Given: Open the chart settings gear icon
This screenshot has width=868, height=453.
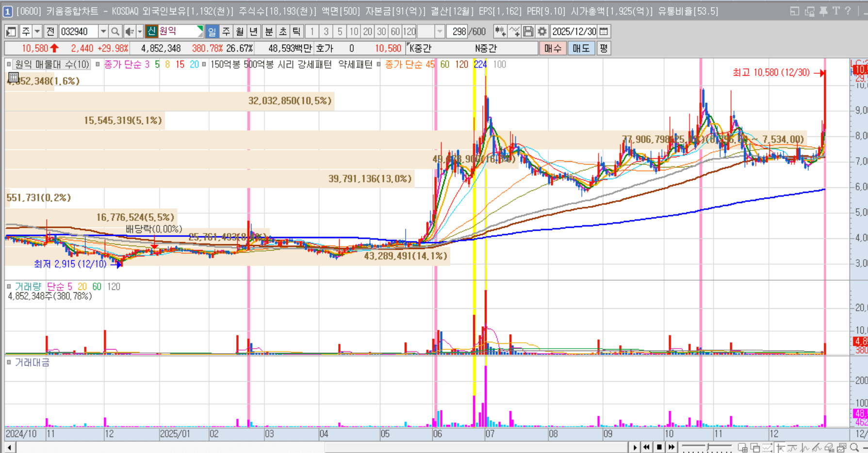Looking at the screenshot, I should pyautogui.click(x=542, y=32).
